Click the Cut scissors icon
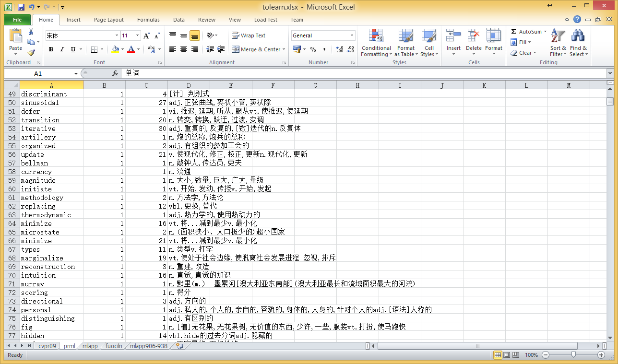The width and height of the screenshot is (618, 364). (x=31, y=32)
